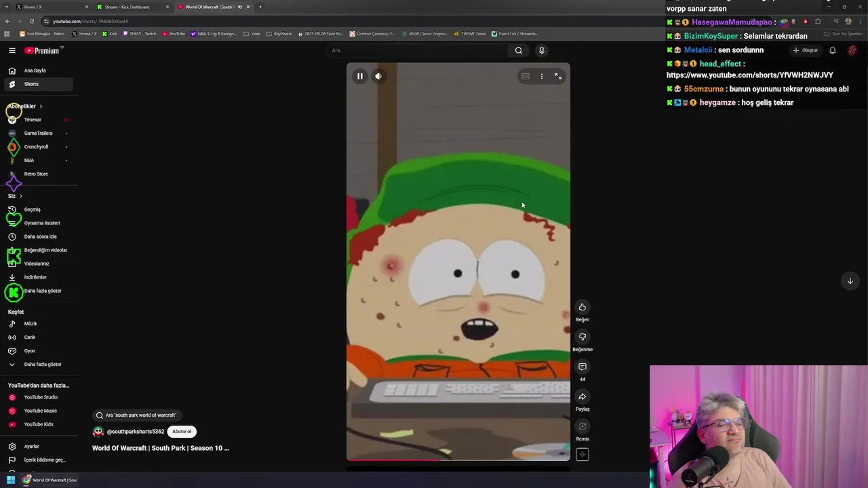Open the comments showing 44
Image resolution: width=868 pixels, height=488 pixels.
coord(583,367)
